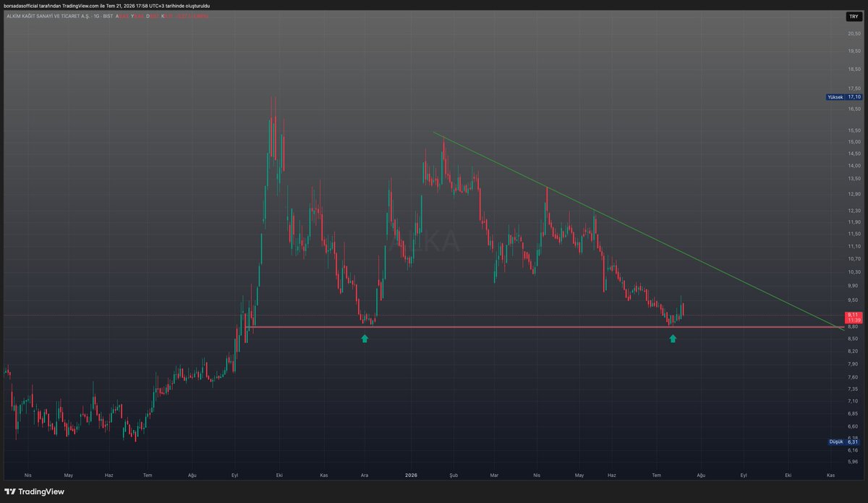Click the TradingView.com creation header text

tap(108, 5)
